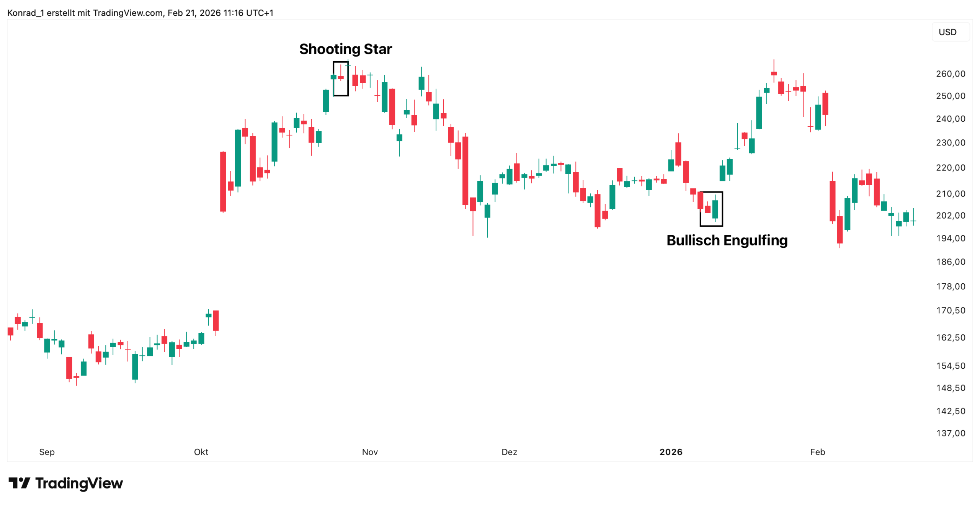
Task: Click the 170,50 price scale label
Action: [951, 310]
